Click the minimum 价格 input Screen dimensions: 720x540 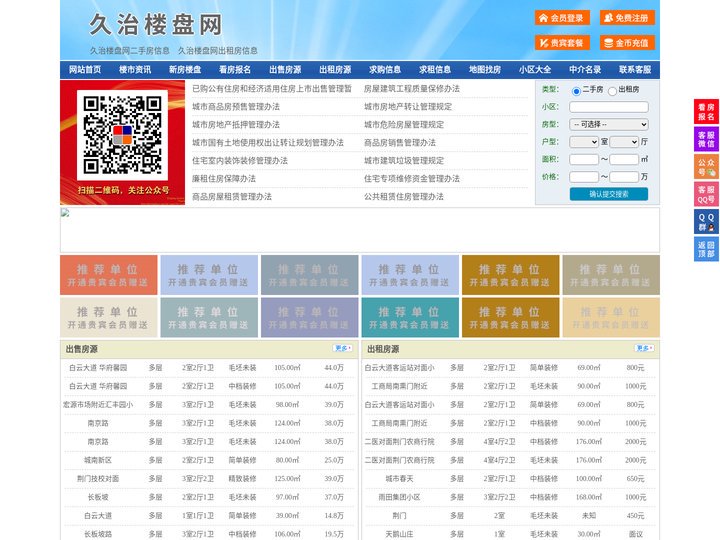(x=584, y=177)
